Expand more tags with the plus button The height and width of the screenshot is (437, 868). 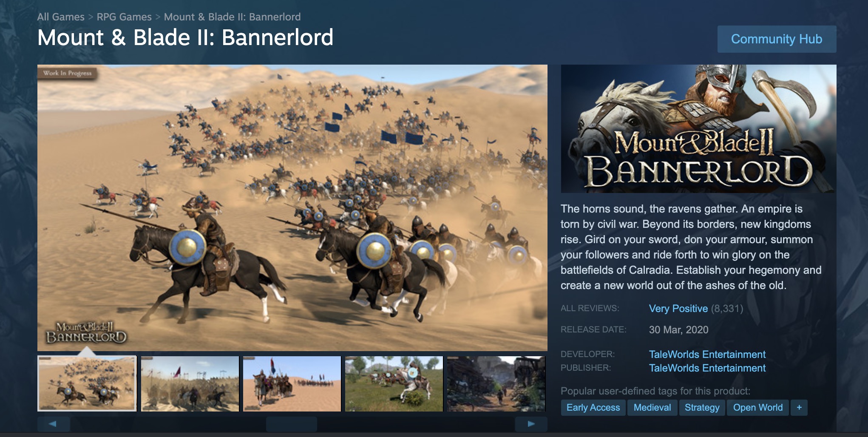point(799,407)
